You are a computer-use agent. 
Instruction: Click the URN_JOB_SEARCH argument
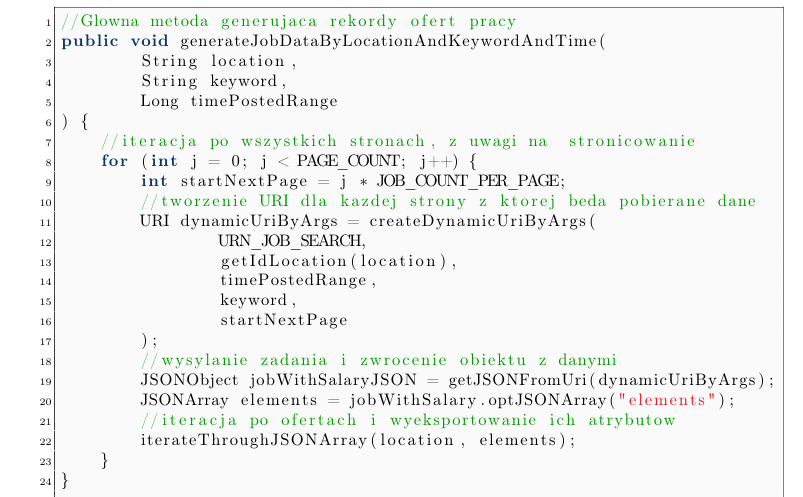coord(290,241)
